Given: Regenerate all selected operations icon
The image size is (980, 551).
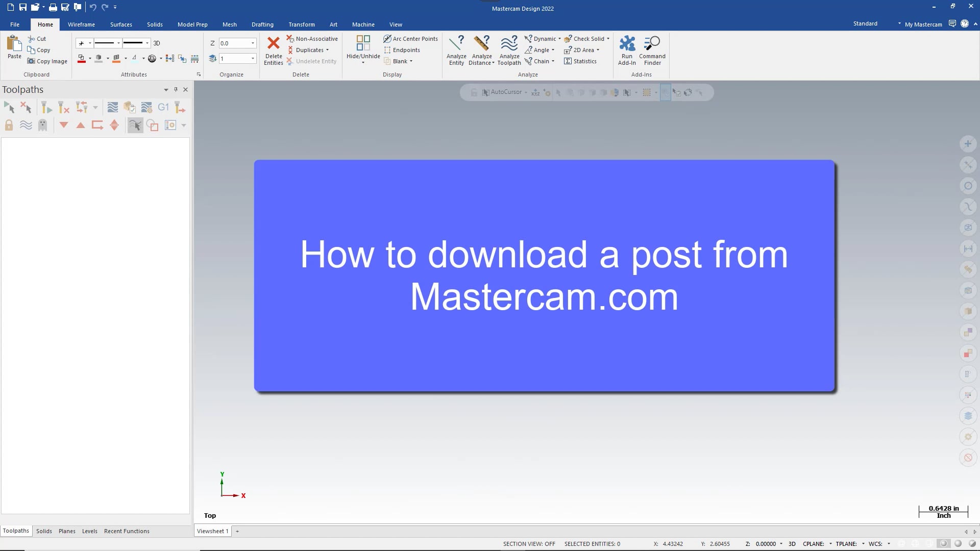Looking at the screenshot, I should tap(46, 107).
